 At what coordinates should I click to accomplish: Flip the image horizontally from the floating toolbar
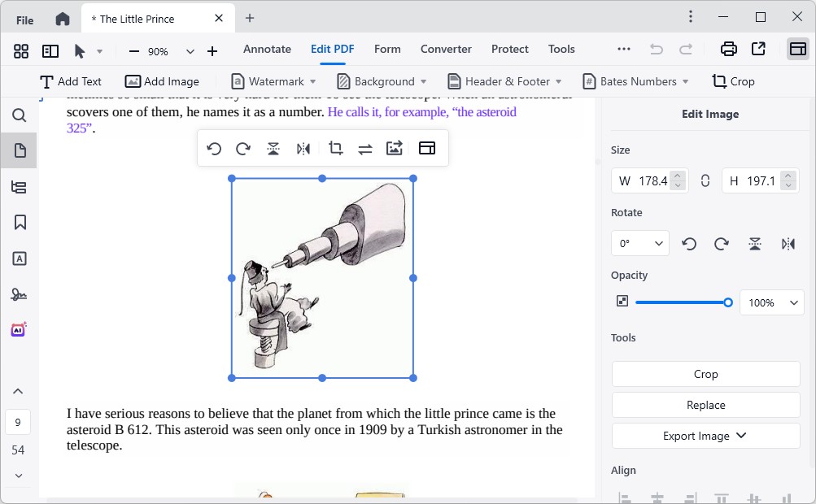tap(303, 148)
